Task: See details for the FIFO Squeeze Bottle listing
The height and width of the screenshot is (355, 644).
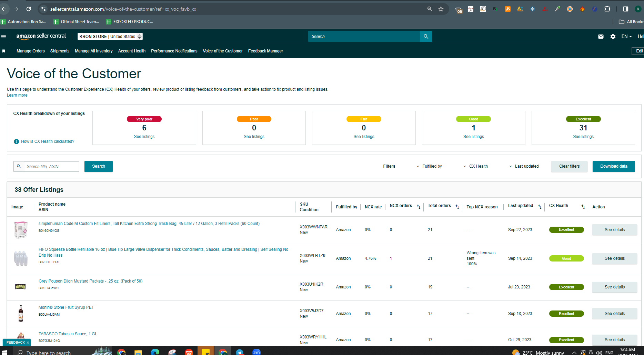Action: [615, 258]
